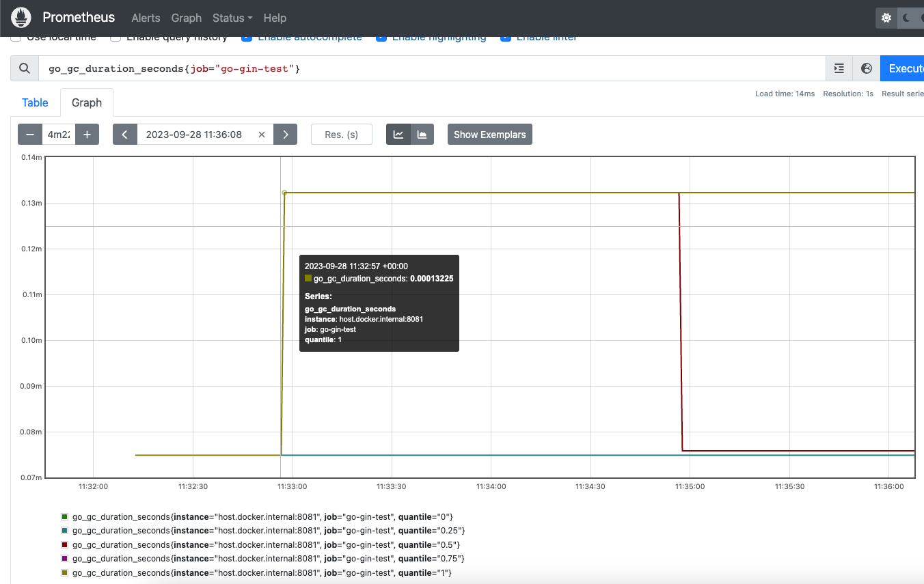Image resolution: width=924 pixels, height=584 pixels.
Task: Select legend series with quantile="0"
Action: tap(262, 516)
